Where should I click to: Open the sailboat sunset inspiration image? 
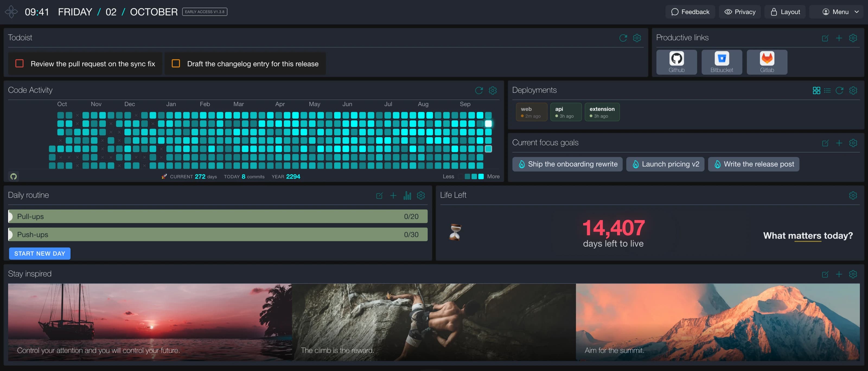tap(150, 322)
